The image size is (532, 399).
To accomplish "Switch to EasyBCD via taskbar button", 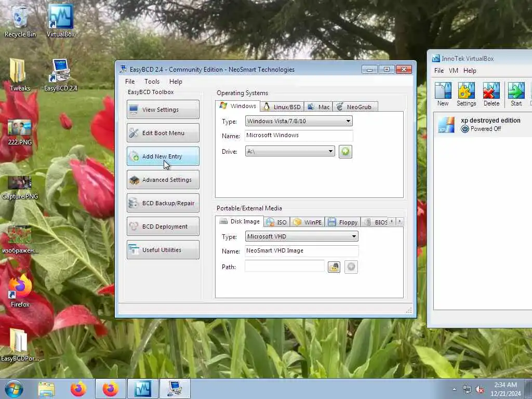I will click(175, 389).
